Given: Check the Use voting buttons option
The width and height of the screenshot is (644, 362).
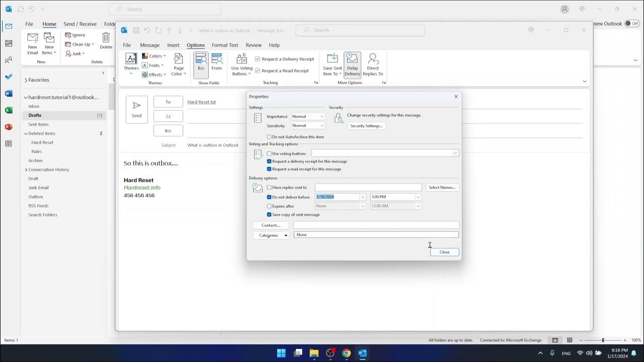Looking at the screenshot, I should [x=269, y=153].
